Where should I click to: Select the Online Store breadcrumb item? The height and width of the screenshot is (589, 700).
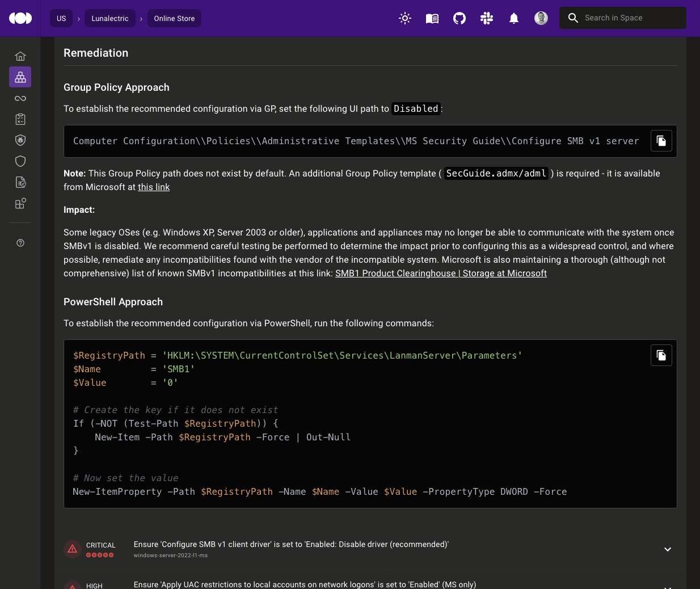click(174, 18)
